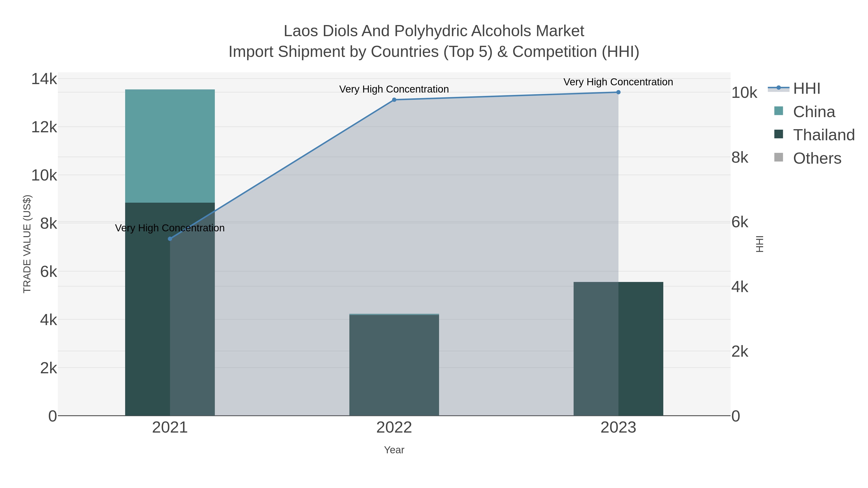Click the chart title Laos Diols And Polyhydric Alcohols Market

(434, 31)
